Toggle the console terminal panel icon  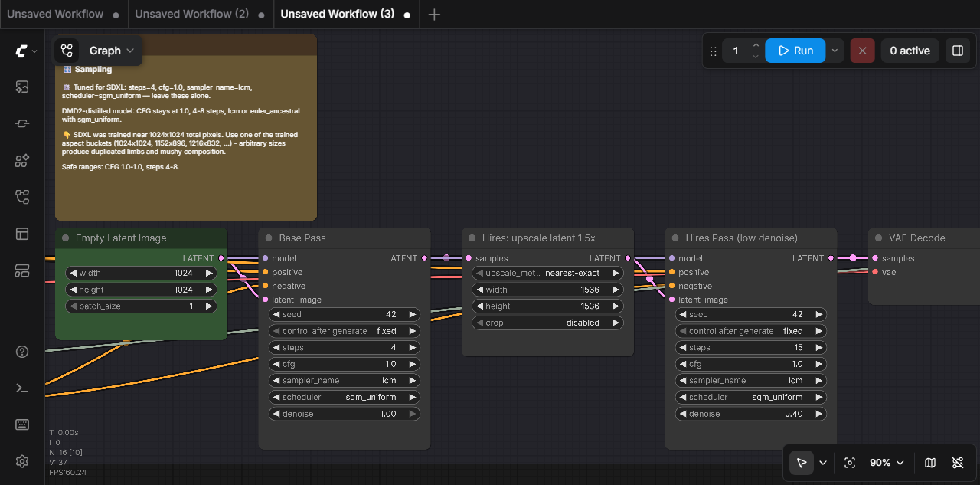22,388
